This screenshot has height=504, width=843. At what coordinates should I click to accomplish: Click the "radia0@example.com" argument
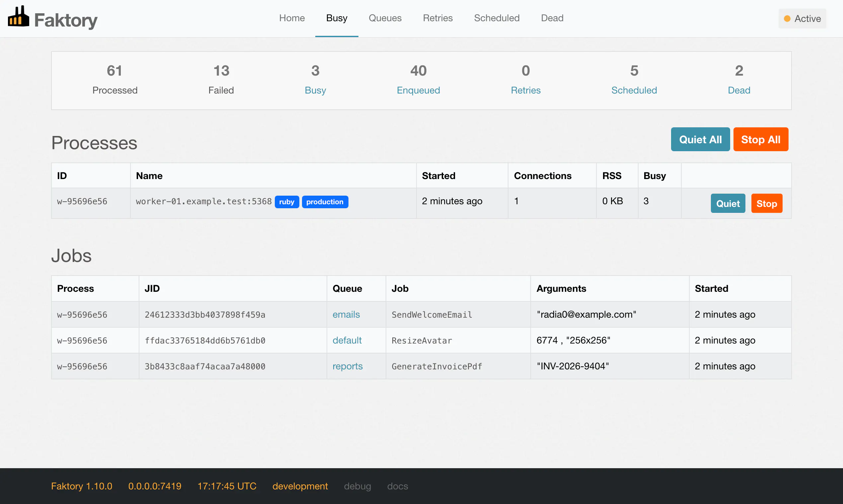tap(586, 314)
